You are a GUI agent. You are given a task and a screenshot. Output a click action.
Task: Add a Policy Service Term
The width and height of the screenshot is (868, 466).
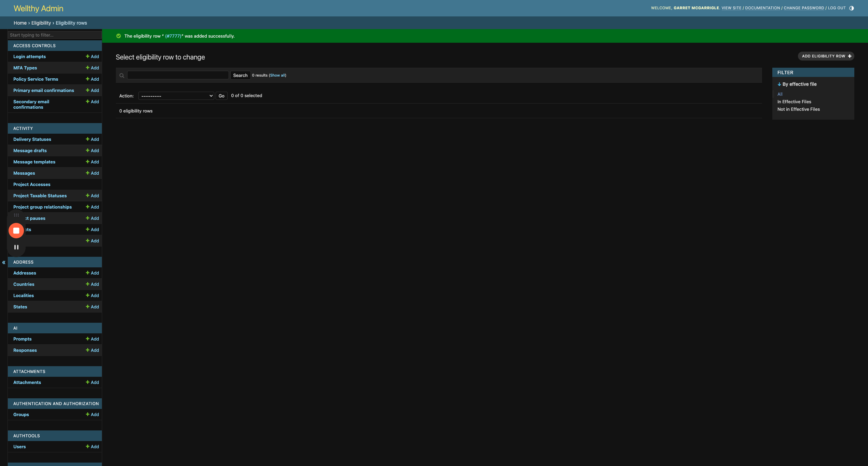(x=92, y=79)
